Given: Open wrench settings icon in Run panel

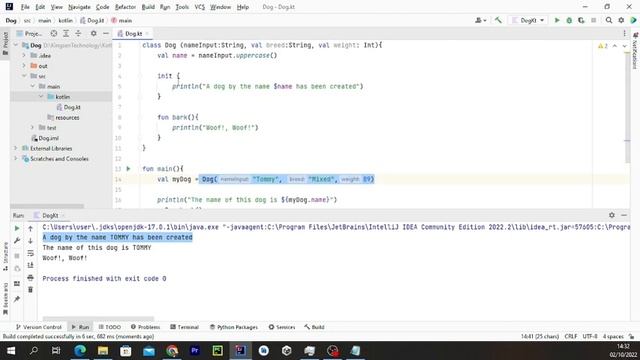Looking at the screenshot, I should pyautogui.click(x=17, y=241).
